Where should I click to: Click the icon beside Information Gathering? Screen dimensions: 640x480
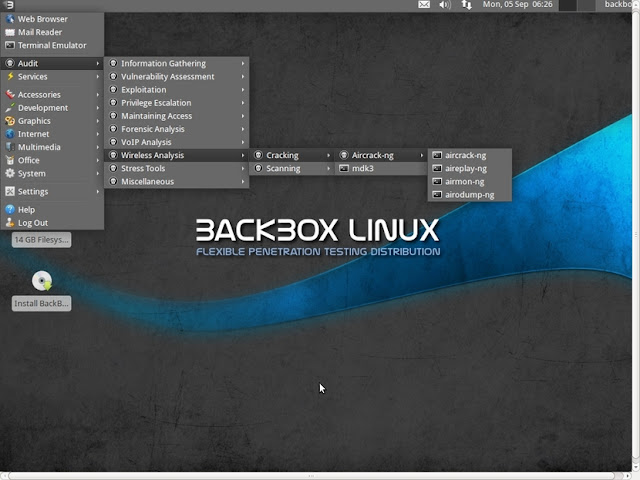pyautogui.click(x=113, y=63)
